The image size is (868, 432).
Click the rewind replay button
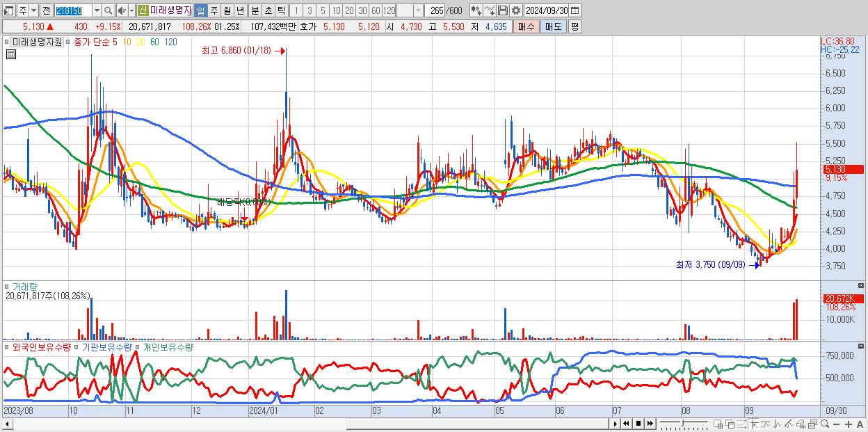626,424
